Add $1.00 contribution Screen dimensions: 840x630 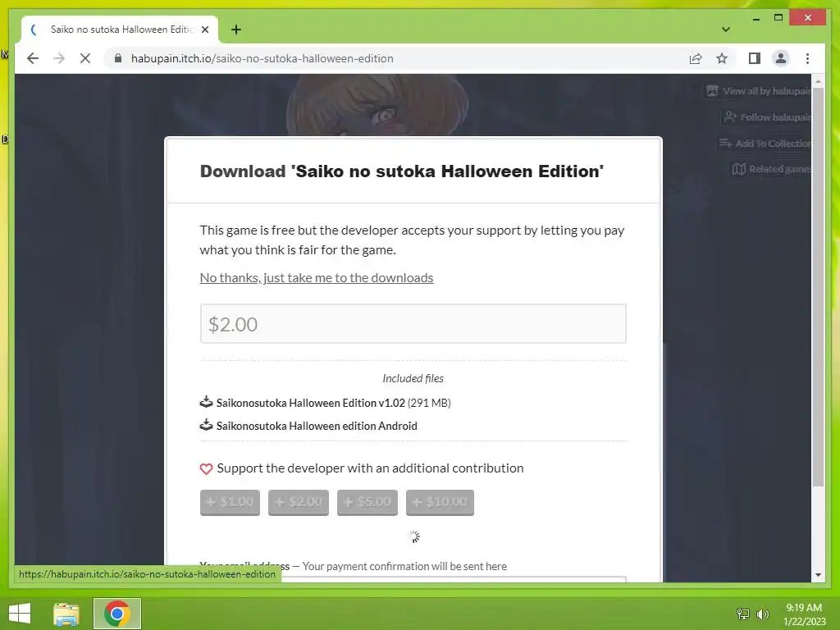coord(230,503)
